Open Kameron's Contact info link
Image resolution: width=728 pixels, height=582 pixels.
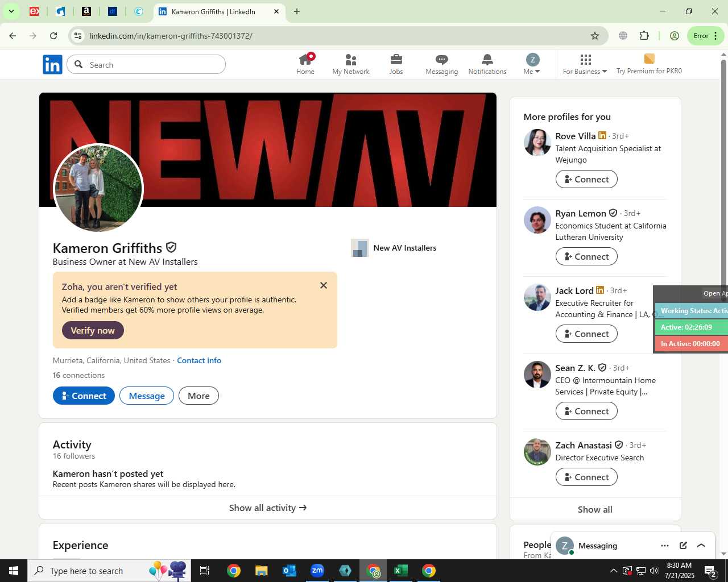199,360
